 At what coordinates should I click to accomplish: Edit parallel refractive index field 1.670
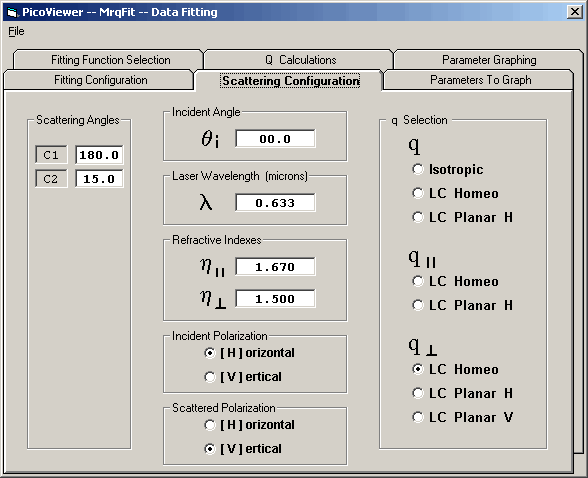[275, 267]
